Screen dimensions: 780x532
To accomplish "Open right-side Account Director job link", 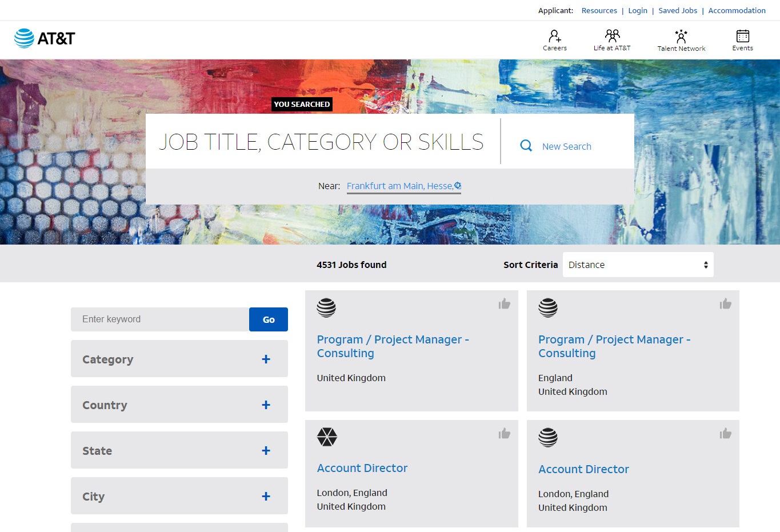I will [x=583, y=469].
